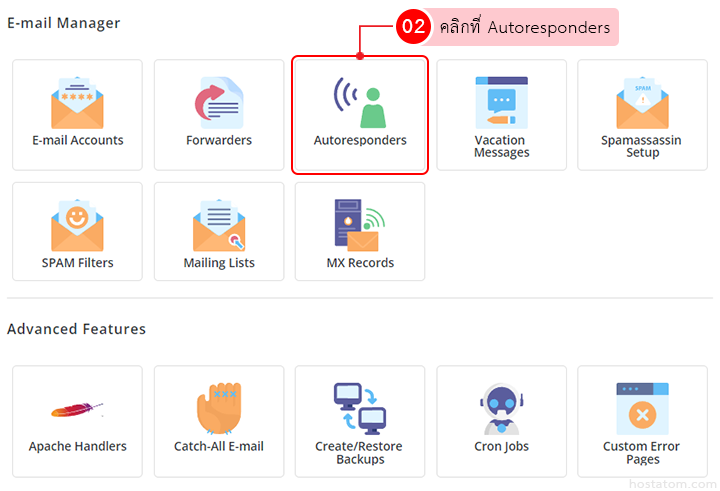Open the E-mail Accounts envelope icon
The image size is (720, 491).
[77, 102]
